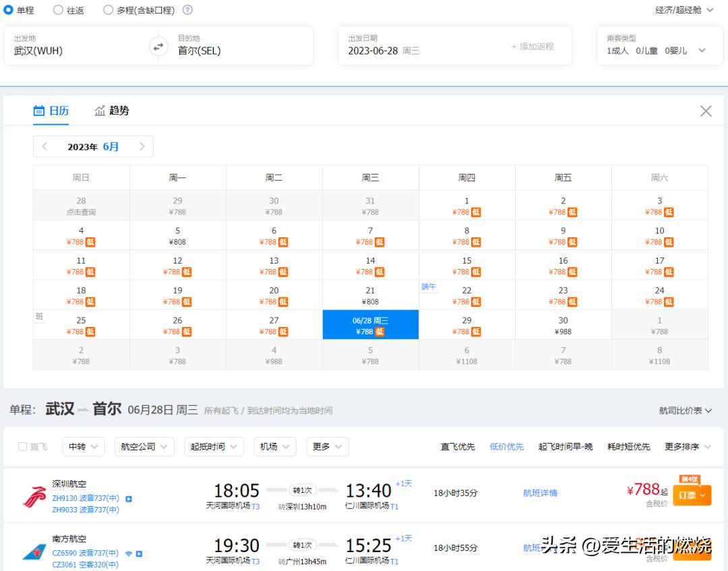
Task: Click the swap origin and destination icon
Action: click(x=158, y=46)
